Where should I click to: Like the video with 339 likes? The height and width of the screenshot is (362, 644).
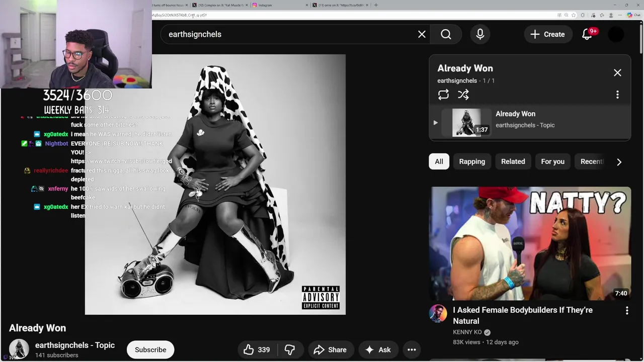(257, 349)
